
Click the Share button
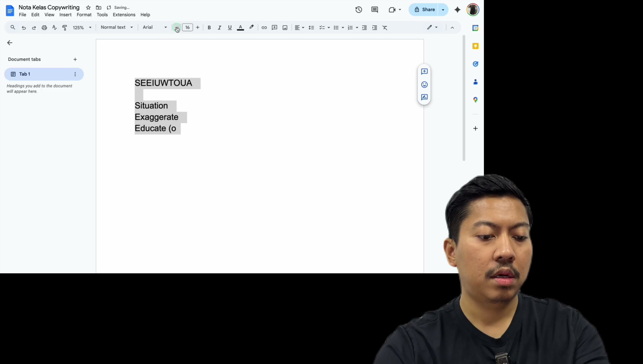click(424, 10)
